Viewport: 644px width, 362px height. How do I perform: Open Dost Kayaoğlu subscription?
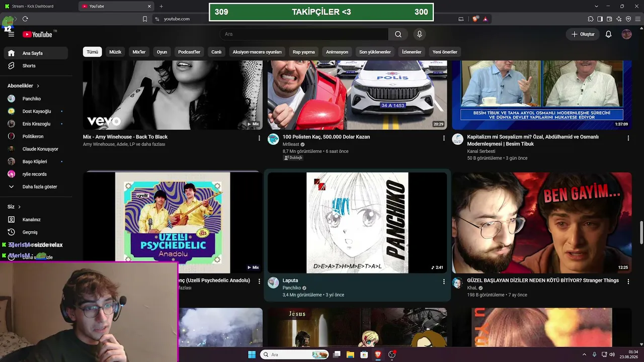[36, 111]
